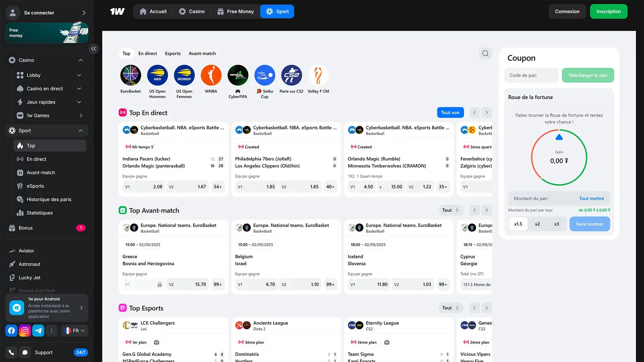Open the Setka Cup league icon

click(265, 75)
